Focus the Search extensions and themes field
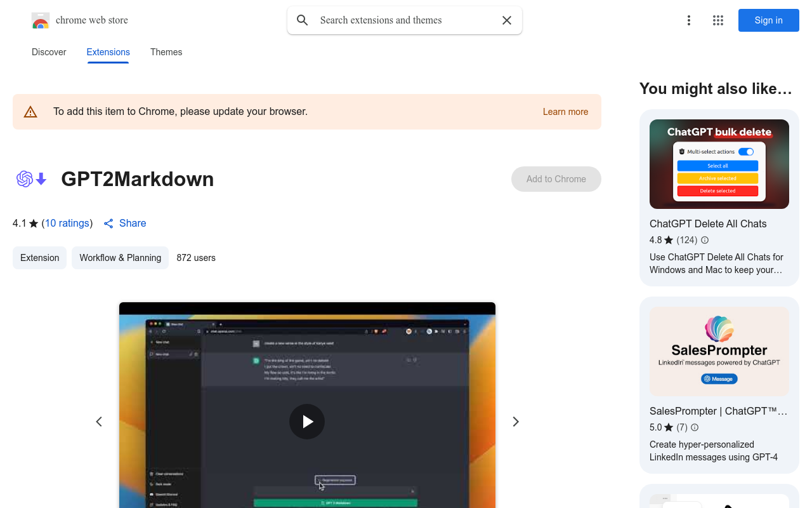This screenshot has height=508, width=812. click(405, 20)
